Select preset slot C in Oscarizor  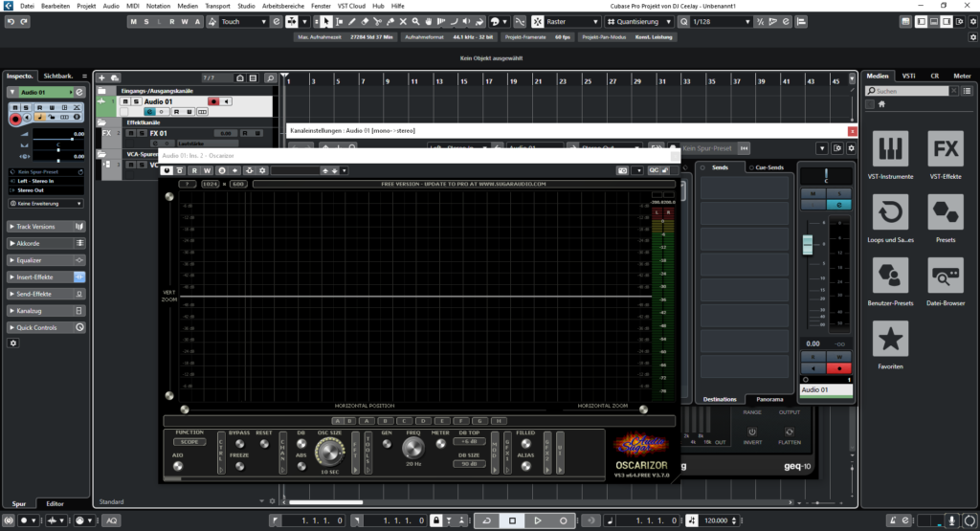(x=405, y=421)
